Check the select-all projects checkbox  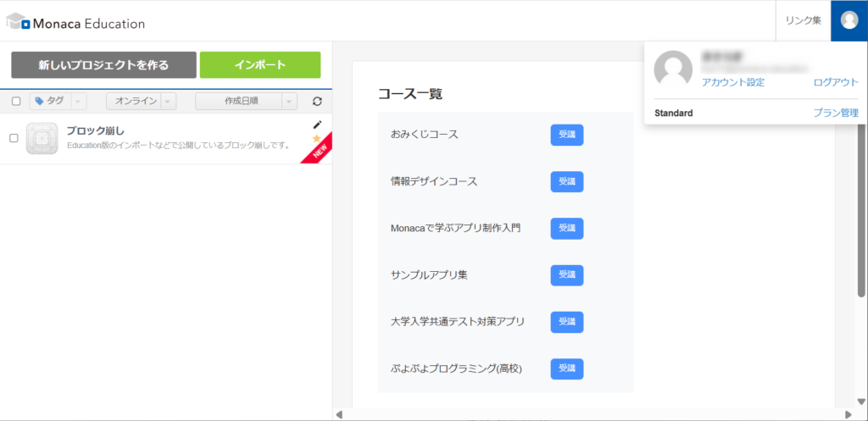click(x=15, y=102)
